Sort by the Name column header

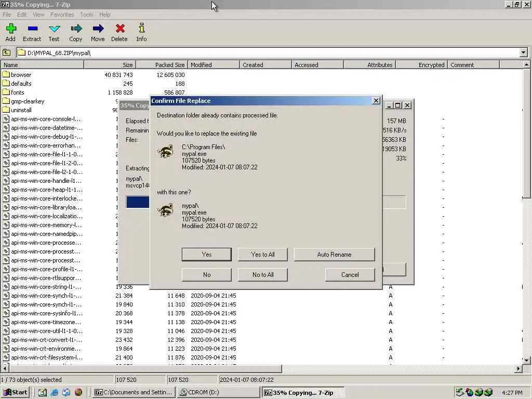pos(42,65)
